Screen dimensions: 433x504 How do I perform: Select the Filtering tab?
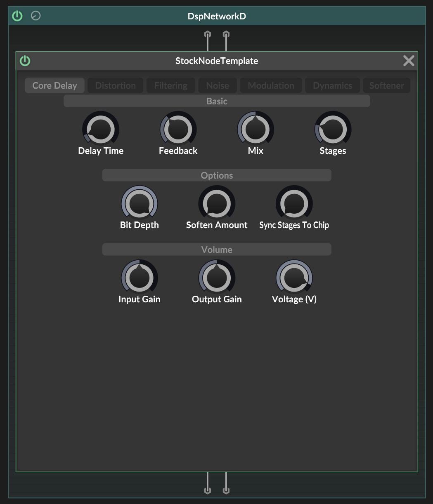(x=170, y=85)
